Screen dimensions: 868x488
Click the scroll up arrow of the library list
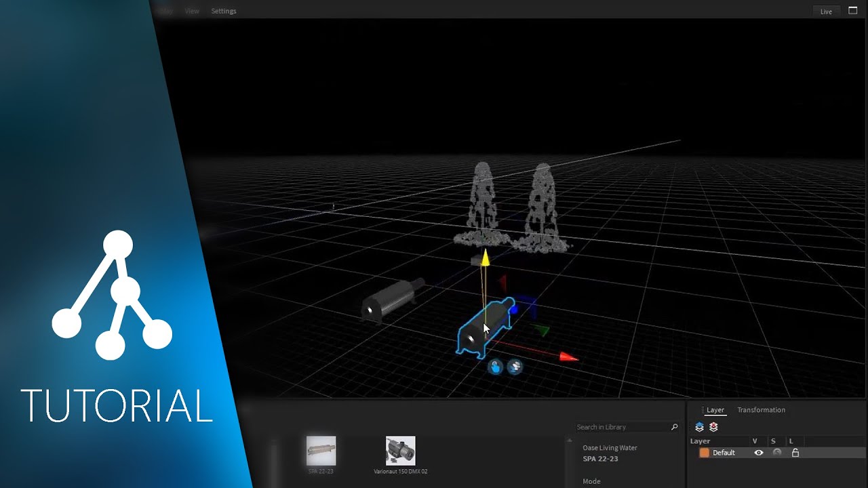pyautogui.click(x=569, y=441)
